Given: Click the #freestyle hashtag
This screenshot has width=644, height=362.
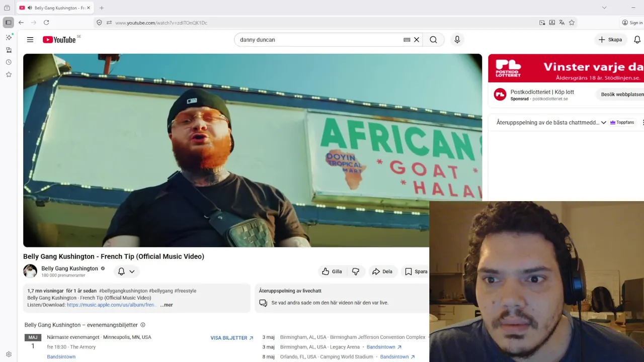Looking at the screenshot, I should (185, 291).
